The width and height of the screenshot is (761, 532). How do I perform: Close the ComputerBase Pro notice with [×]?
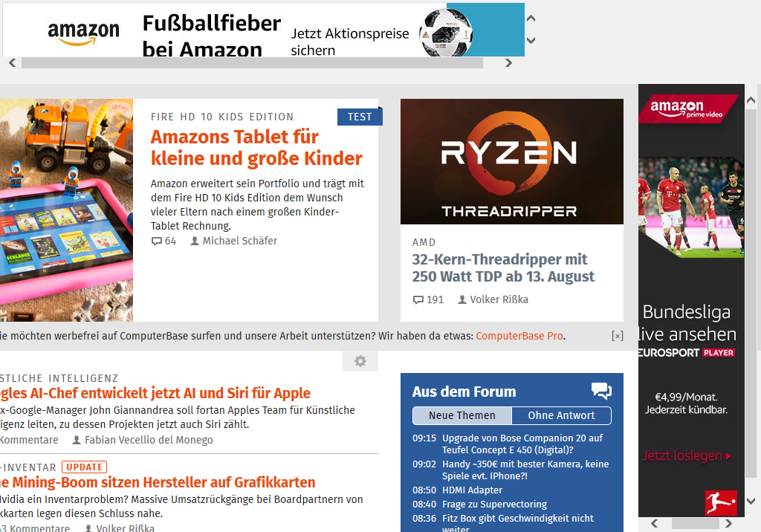[618, 335]
